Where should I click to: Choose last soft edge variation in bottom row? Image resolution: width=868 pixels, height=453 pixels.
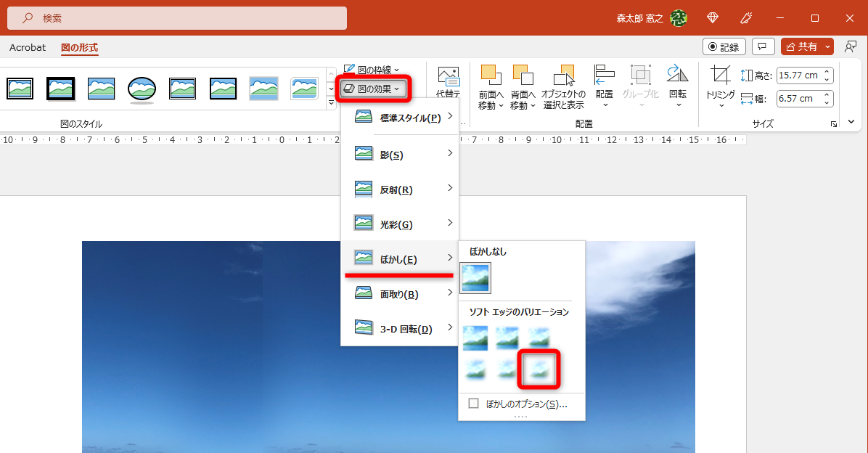tap(539, 369)
